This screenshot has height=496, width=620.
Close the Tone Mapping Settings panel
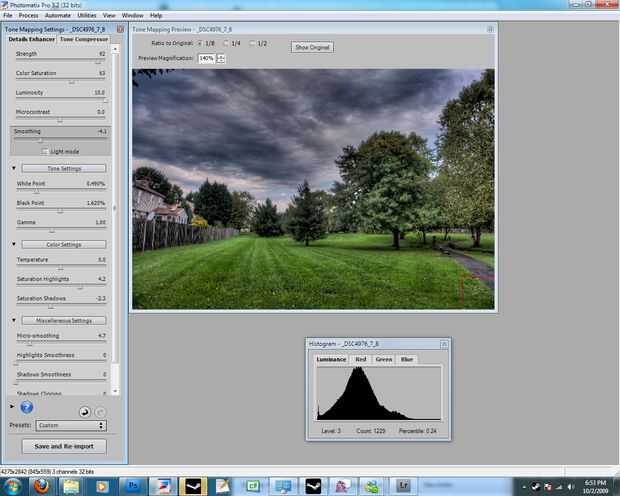point(120,29)
